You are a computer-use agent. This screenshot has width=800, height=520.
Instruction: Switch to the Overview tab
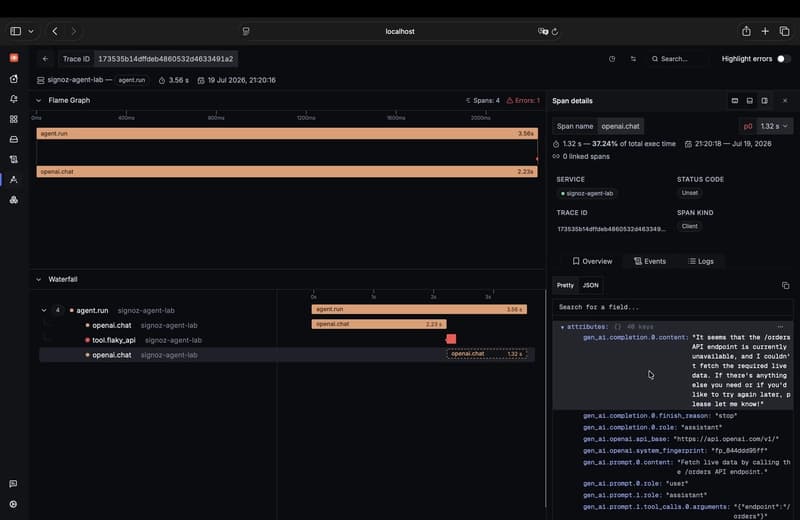[x=592, y=261]
